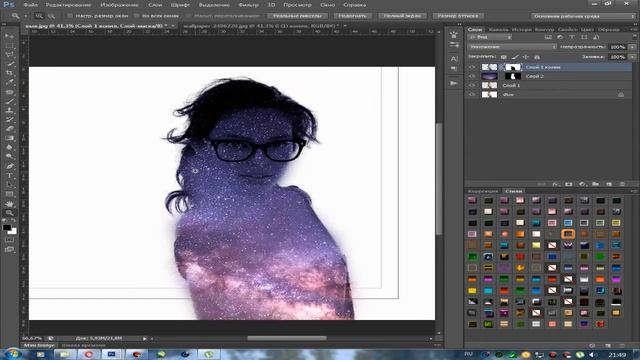Screen dimensions: 640x360
Task: Click the pixel layer filter icon
Action: 548,37
